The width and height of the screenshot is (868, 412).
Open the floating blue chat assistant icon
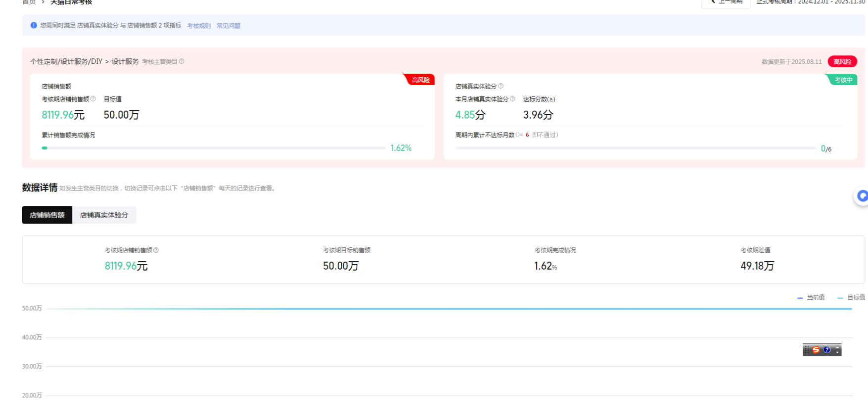(x=862, y=196)
